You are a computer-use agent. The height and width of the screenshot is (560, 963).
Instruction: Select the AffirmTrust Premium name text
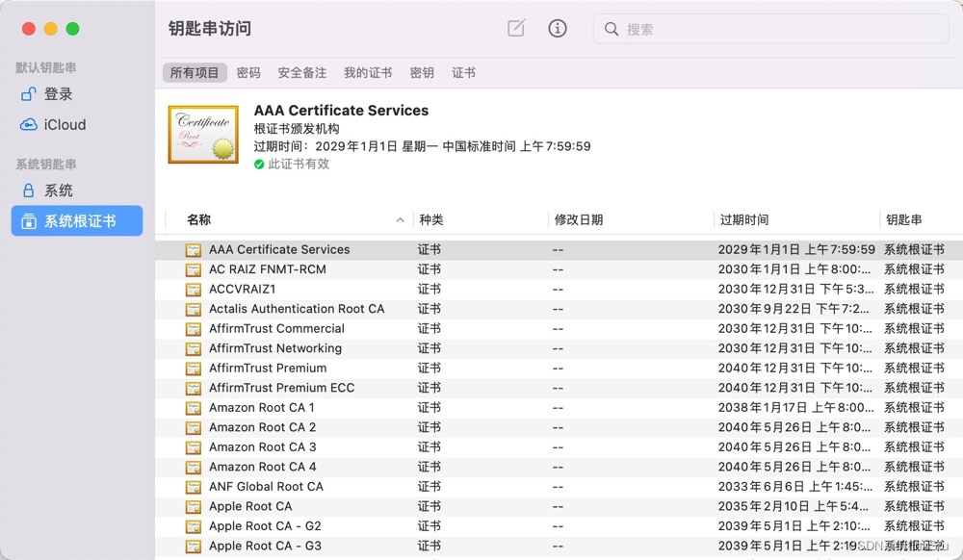click(268, 368)
